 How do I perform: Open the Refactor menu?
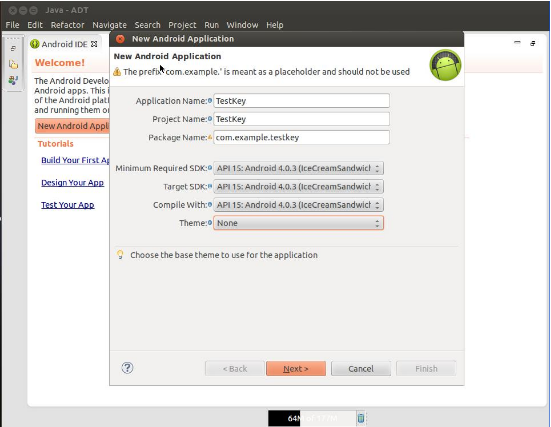[x=67, y=25]
